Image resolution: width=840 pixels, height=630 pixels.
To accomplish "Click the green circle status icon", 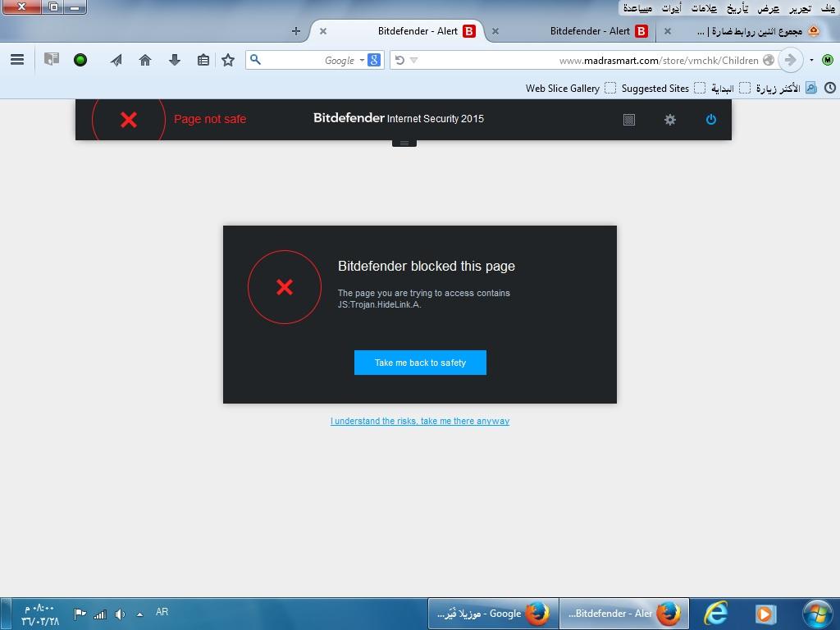I will (x=80, y=60).
